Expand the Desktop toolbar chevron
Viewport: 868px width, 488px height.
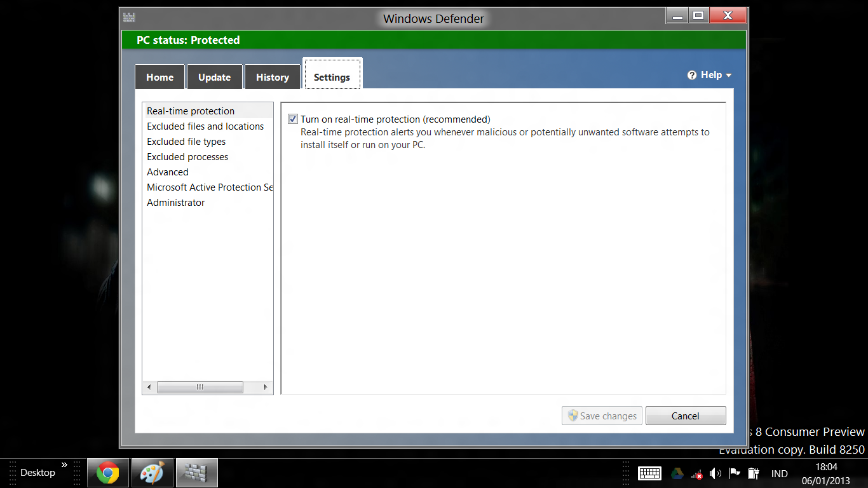(64, 465)
